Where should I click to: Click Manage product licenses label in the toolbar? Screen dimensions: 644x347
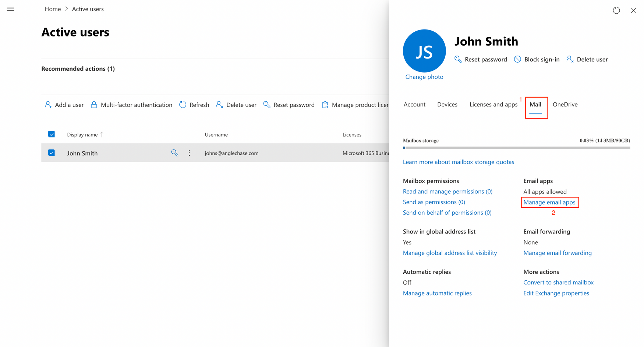click(x=360, y=105)
